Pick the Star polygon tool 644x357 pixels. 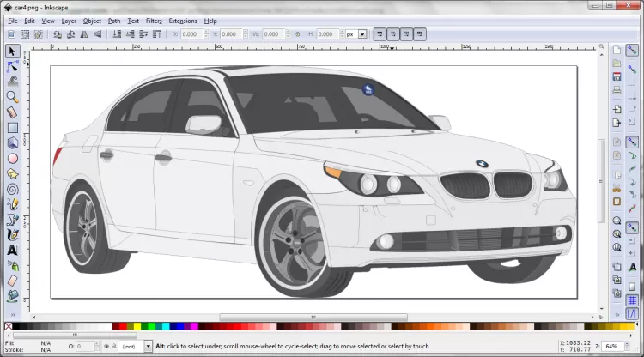(13, 173)
